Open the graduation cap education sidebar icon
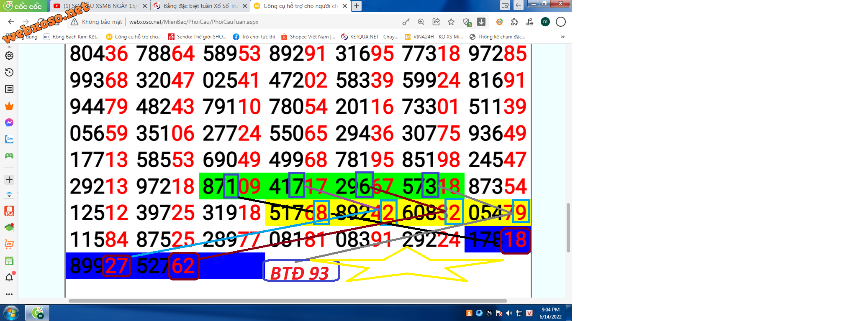 coord(9,227)
